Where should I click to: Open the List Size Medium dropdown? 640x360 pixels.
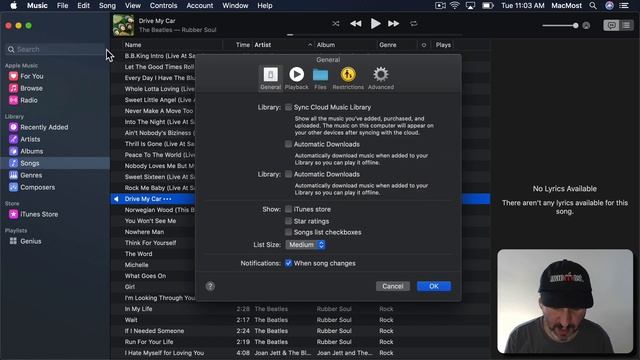click(x=306, y=244)
